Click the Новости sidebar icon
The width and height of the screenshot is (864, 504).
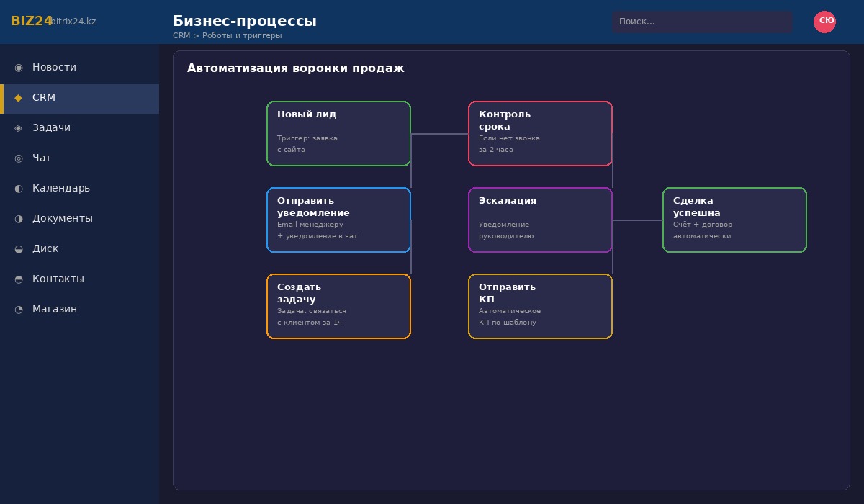click(x=19, y=68)
